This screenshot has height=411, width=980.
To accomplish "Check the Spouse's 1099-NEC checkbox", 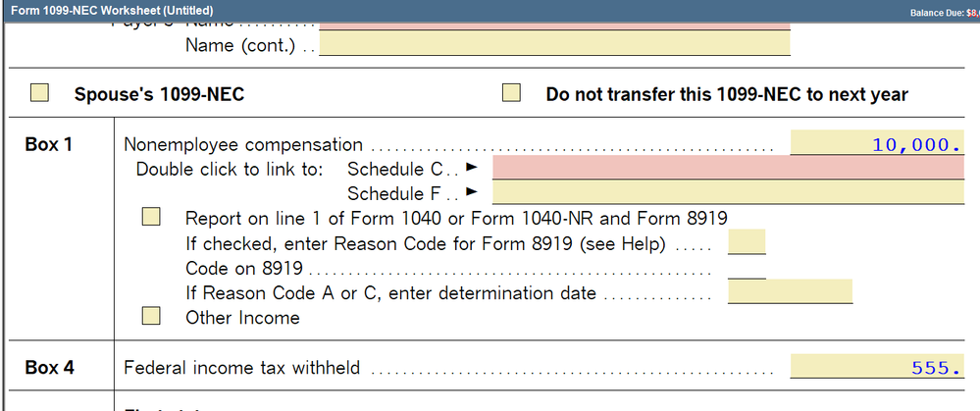I will tap(39, 94).
